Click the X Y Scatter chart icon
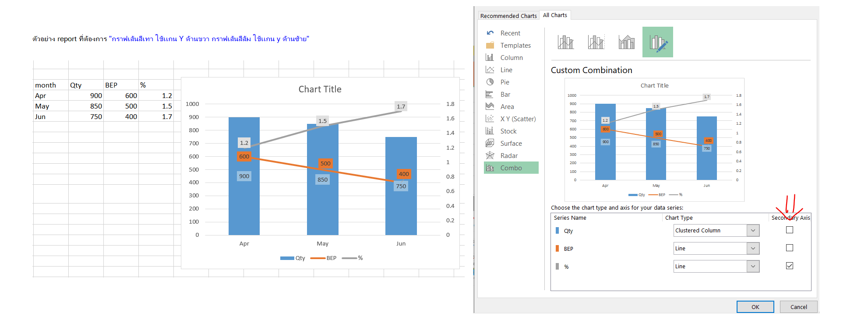The width and height of the screenshot is (868, 330). tap(490, 119)
